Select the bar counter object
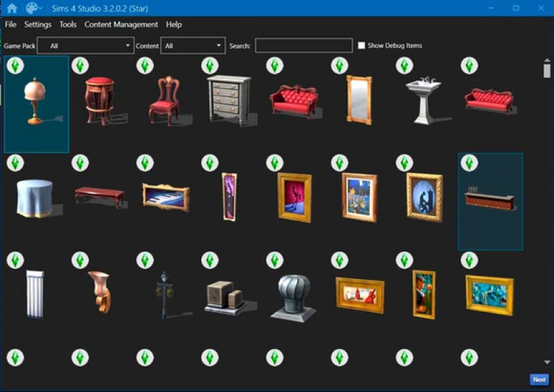Viewport: 554px width, 392px height. point(490,198)
